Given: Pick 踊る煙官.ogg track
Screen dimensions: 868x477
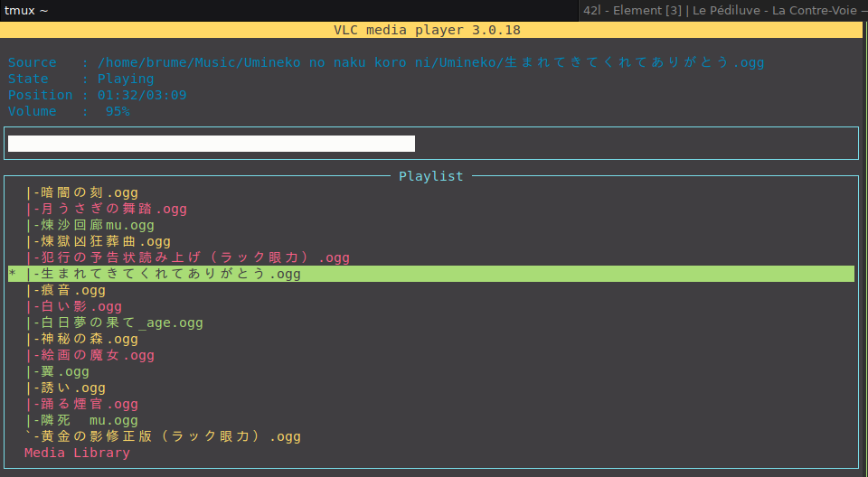Looking at the screenshot, I should (x=82, y=404).
